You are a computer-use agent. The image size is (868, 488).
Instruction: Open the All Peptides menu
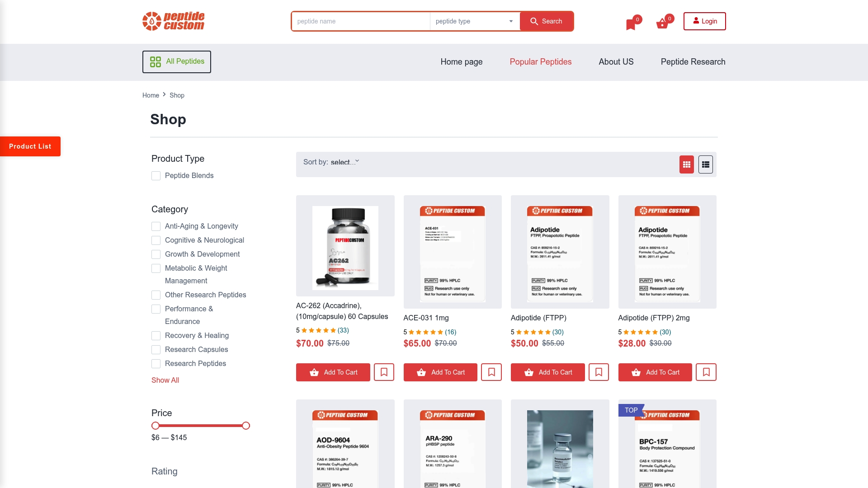177,62
